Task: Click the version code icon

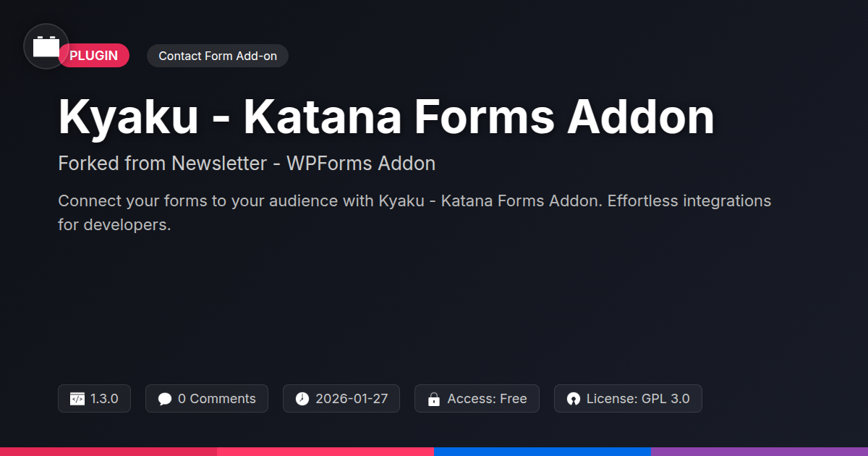Action: coord(77,399)
